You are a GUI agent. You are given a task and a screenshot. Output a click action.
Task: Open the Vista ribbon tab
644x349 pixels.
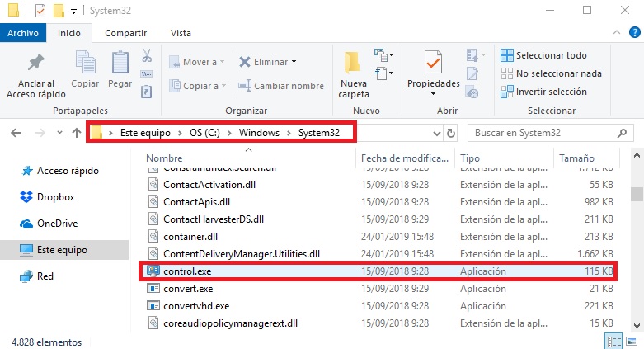180,33
